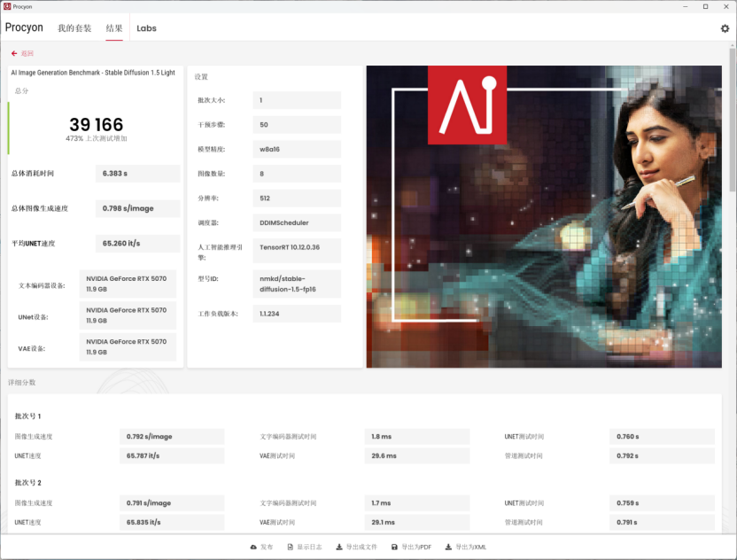The height and width of the screenshot is (560, 737).
Task: Maximize the Procyon window
Action: [705, 6]
